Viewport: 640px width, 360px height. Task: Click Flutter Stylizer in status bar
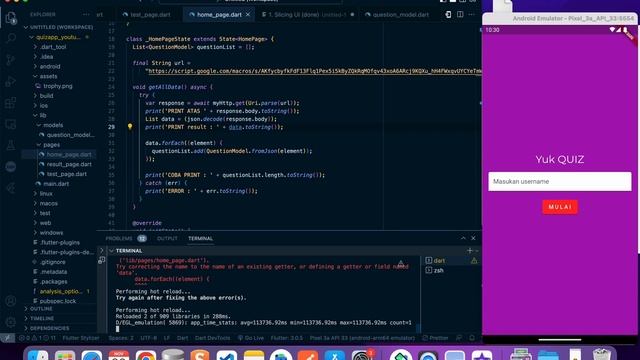click(x=81, y=338)
